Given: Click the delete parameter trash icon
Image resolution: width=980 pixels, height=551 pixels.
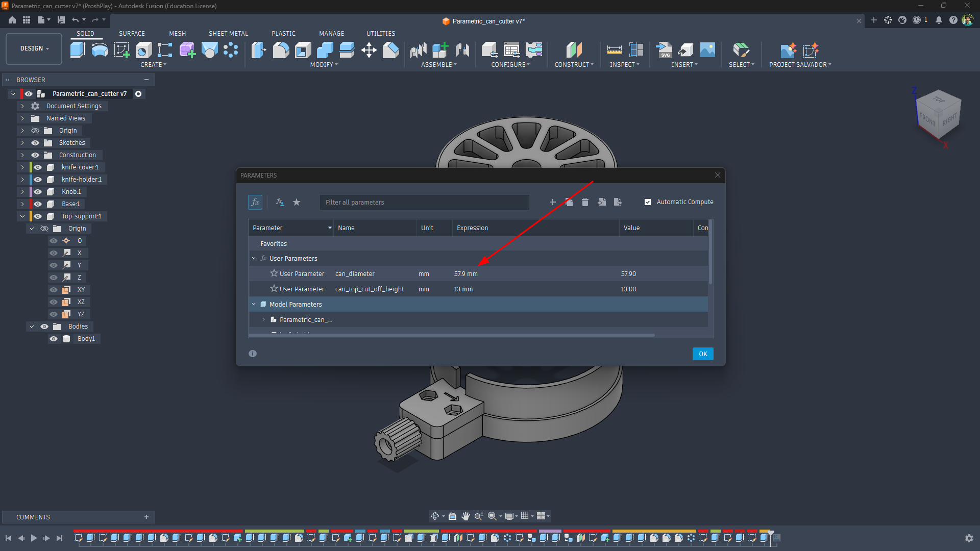Looking at the screenshot, I should coord(585,202).
